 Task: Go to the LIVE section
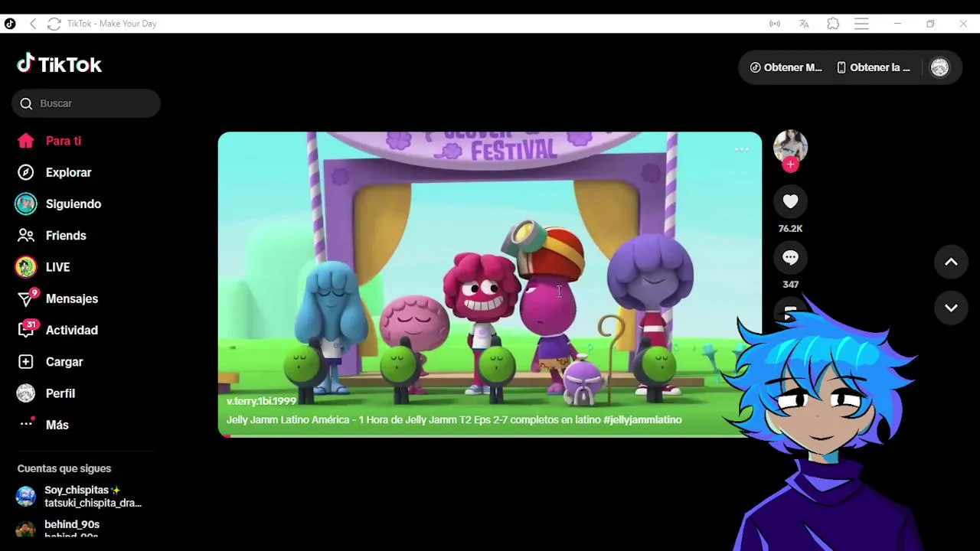tap(43, 267)
